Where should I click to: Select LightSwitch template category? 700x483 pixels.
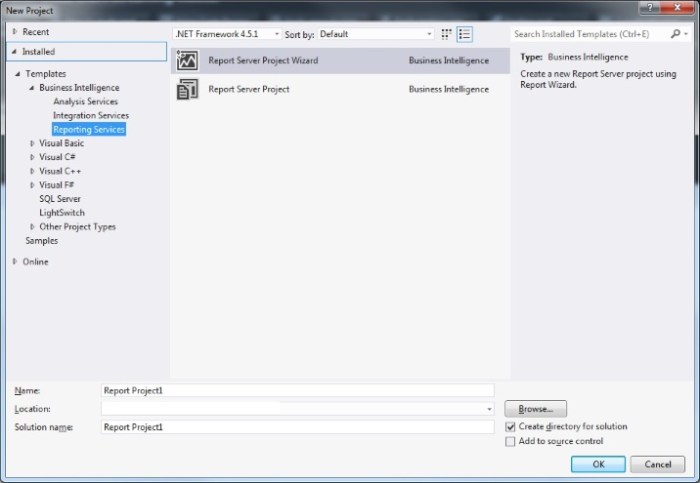point(62,212)
